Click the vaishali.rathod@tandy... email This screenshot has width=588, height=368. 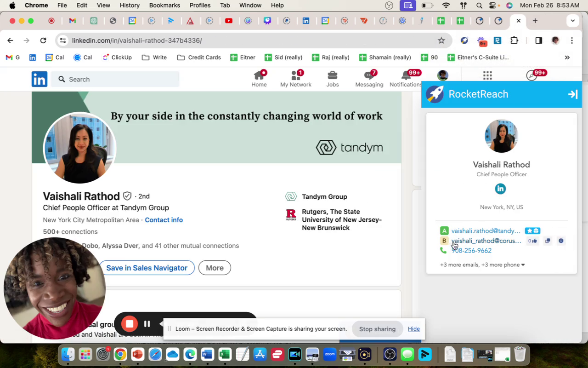tap(486, 231)
